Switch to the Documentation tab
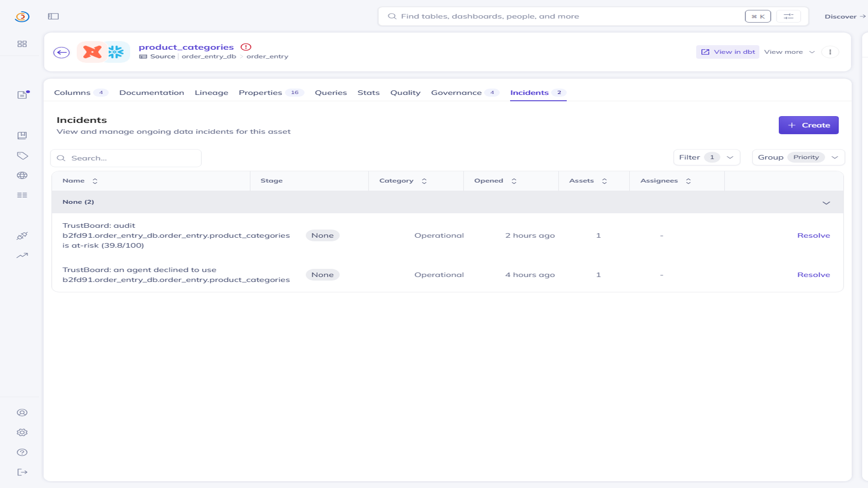868x488 pixels. pos(151,93)
